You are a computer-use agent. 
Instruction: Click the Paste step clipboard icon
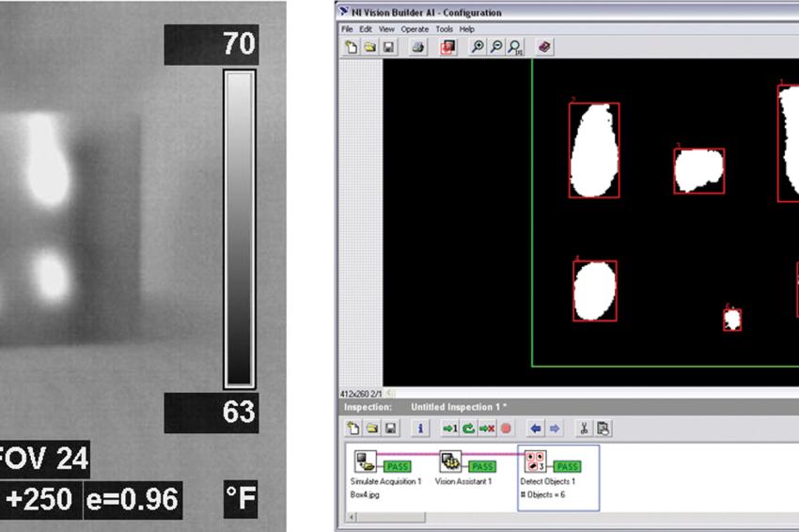[603, 428]
